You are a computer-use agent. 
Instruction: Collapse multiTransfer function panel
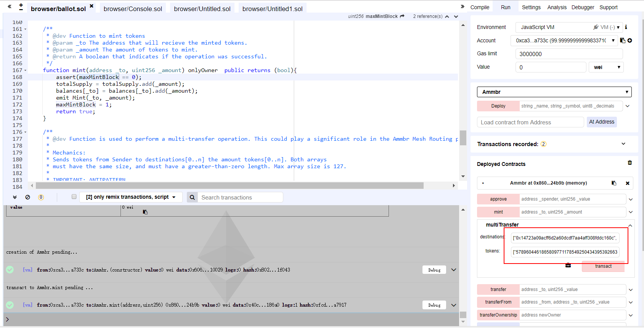pyautogui.click(x=630, y=225)
